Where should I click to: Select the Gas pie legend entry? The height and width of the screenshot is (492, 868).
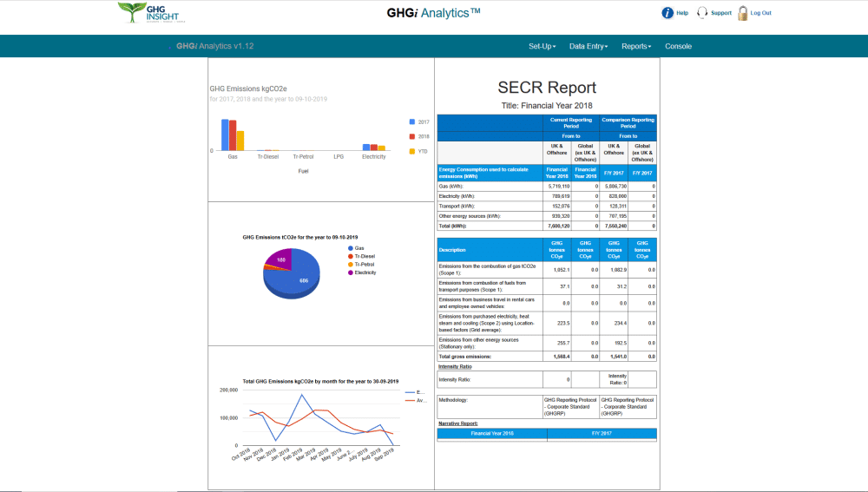(355, 248)
